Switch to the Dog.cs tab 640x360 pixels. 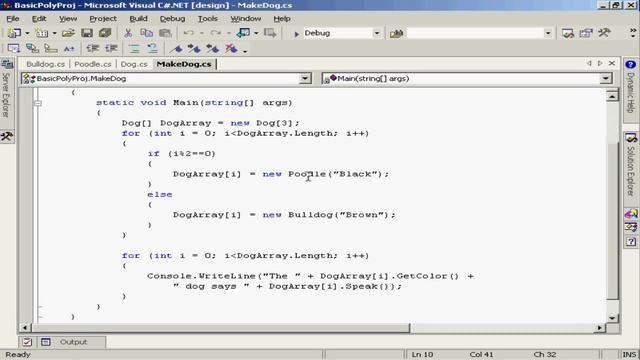click(134, 64)
